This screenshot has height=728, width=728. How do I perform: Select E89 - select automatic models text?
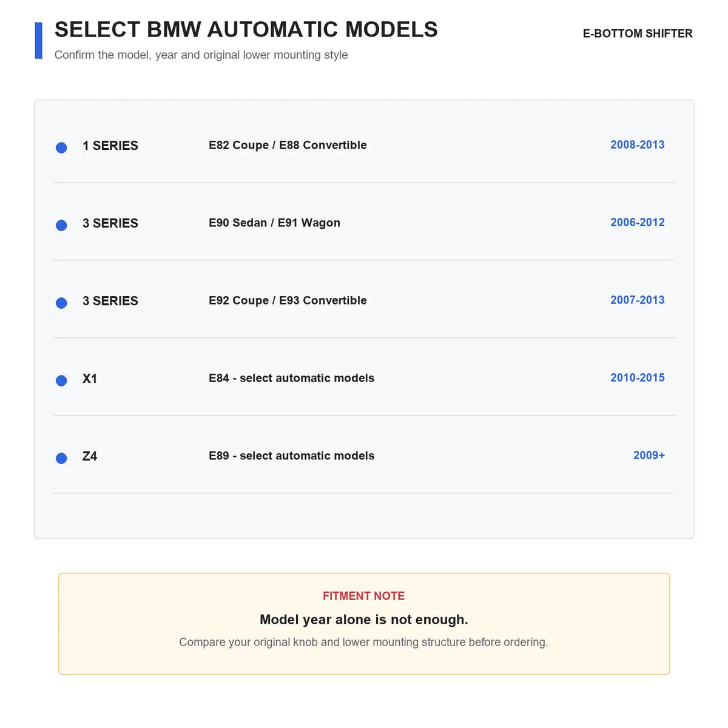coord(291,456)
